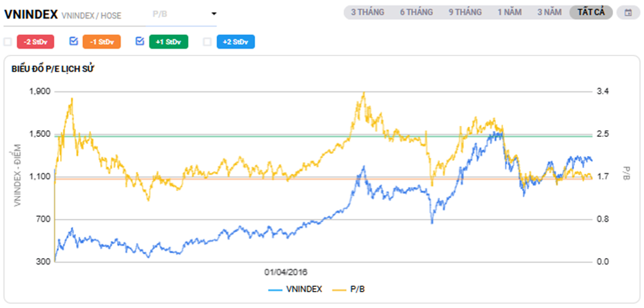Click the yellow P/B legend line marker
The width and height of the screenshot is (644, 308).
tap(339, 289)
